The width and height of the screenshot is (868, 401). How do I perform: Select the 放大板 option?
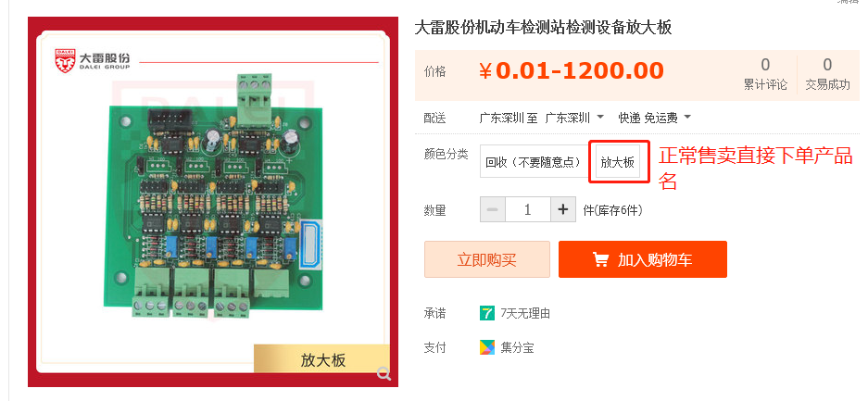coord(617,162)
